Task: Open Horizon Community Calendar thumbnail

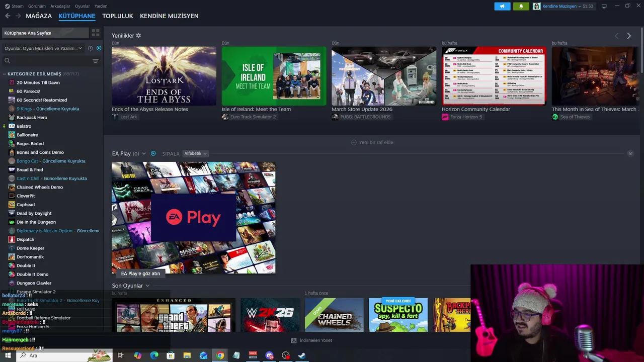Action: point(494,76)
